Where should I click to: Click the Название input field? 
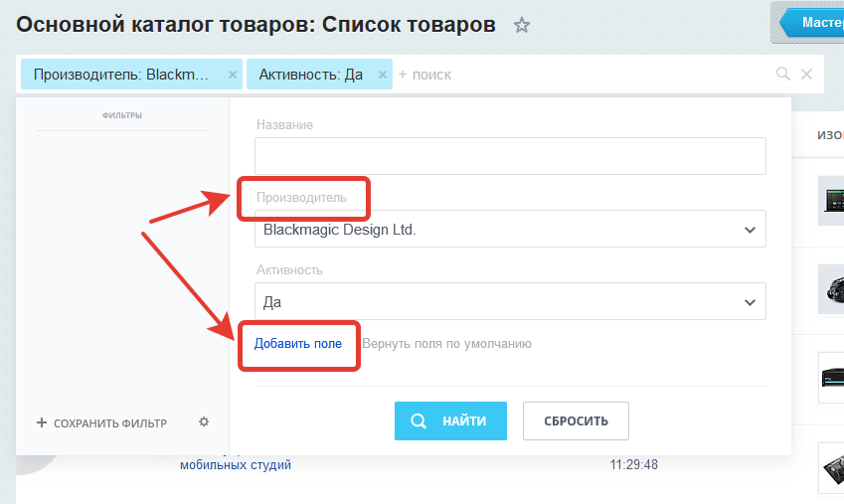coord(510,156)
